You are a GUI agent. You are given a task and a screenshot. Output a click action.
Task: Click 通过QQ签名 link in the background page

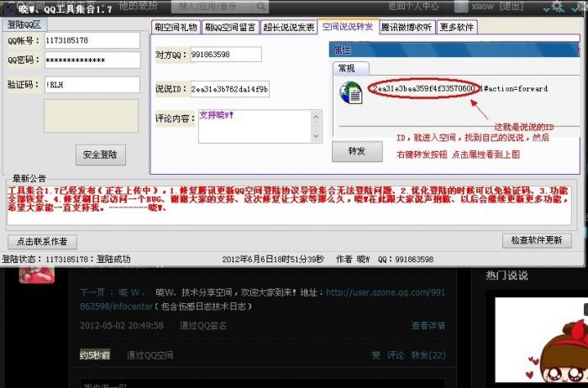[x=203, y=325]
